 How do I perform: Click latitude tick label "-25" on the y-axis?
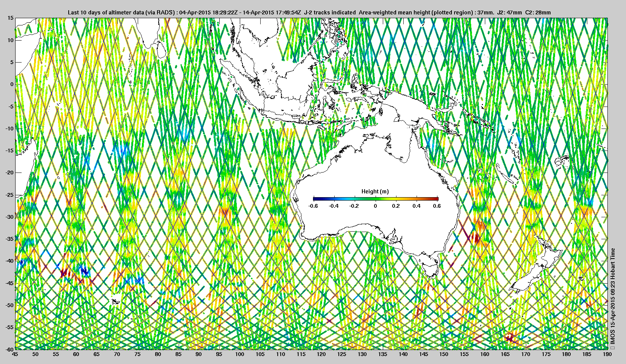pyautogui.click(x=9, y=195)
